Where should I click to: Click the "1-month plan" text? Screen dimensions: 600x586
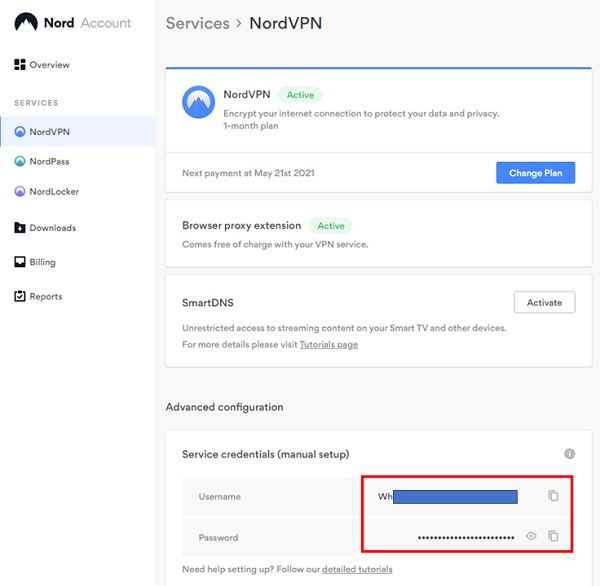[x=251, y=126]
